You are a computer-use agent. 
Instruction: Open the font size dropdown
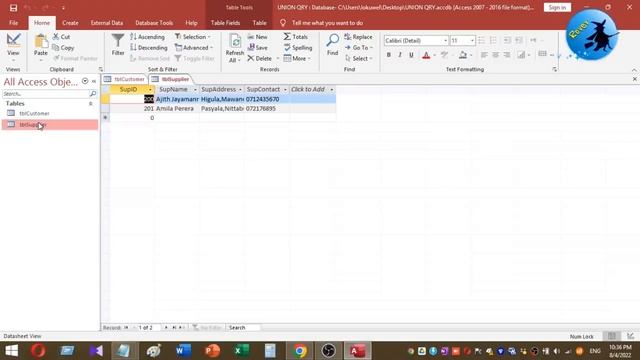(472, 40)
